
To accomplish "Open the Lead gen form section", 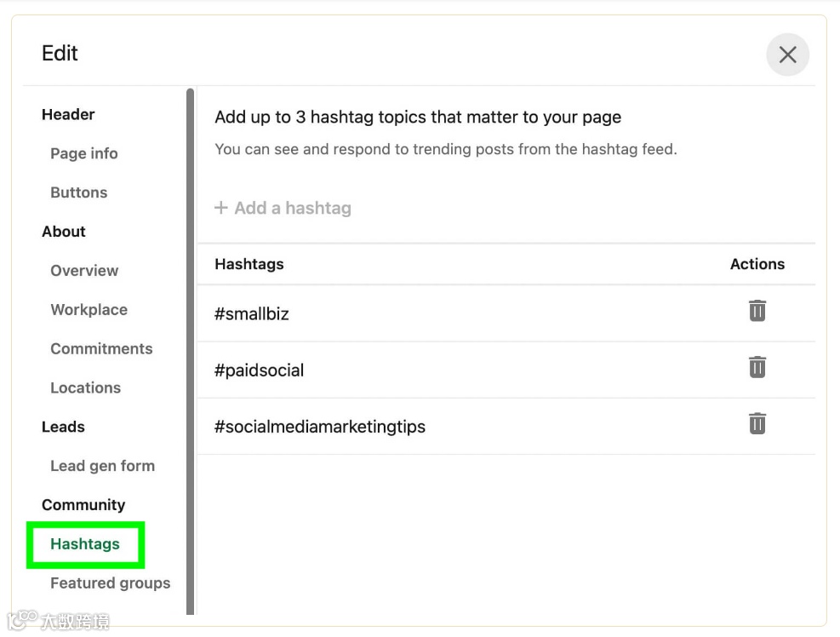I will click(x=102, y=467).
